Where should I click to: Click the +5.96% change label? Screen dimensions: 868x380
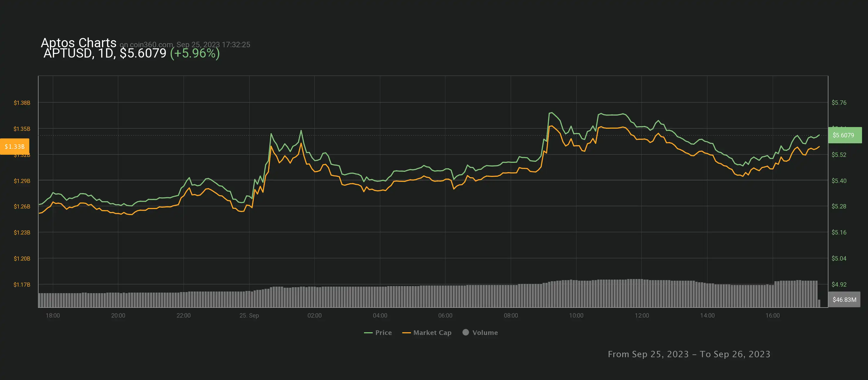(195, 53)
